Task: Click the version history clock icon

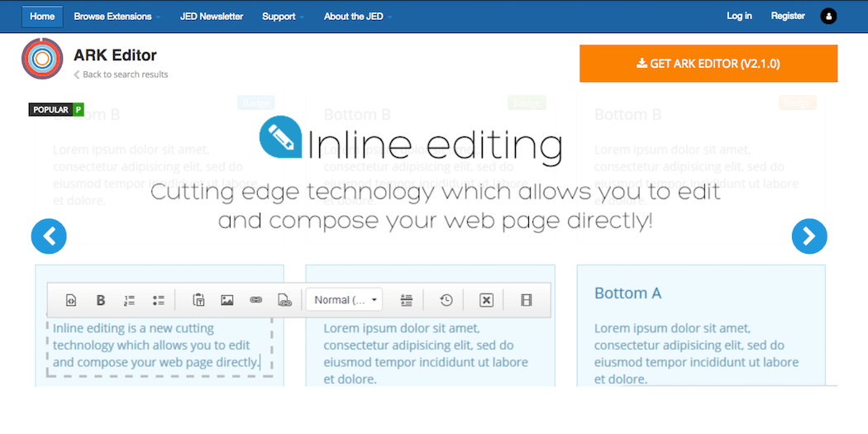Action: coord(446,300)
